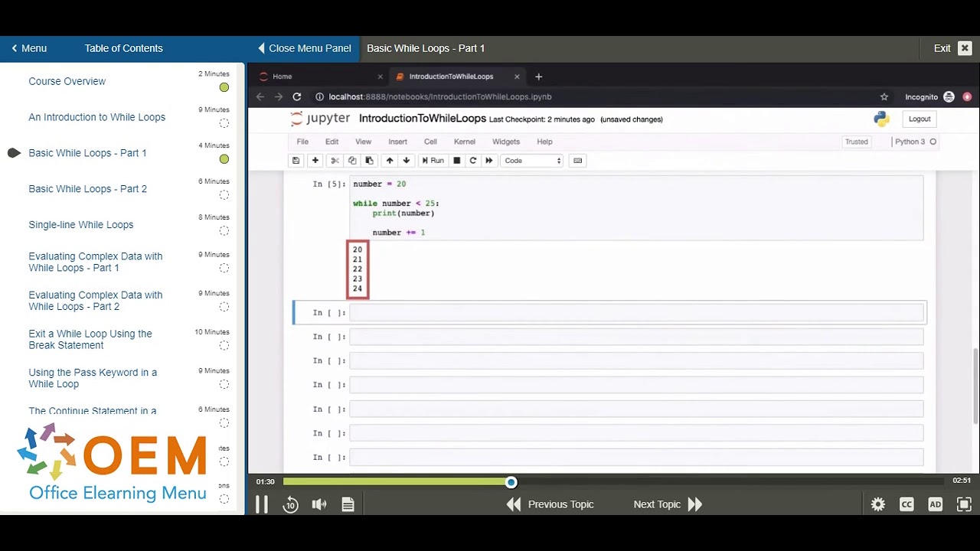Interrupt the kernel stop icon
Image resolution: width=980 pixels, height=551 pixels.
[456, 161]
